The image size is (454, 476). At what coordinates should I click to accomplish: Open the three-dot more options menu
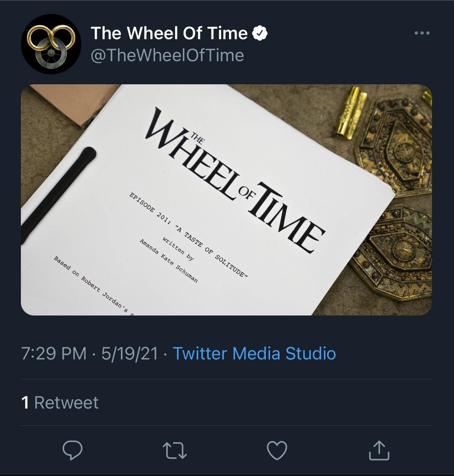pos(422,33)
